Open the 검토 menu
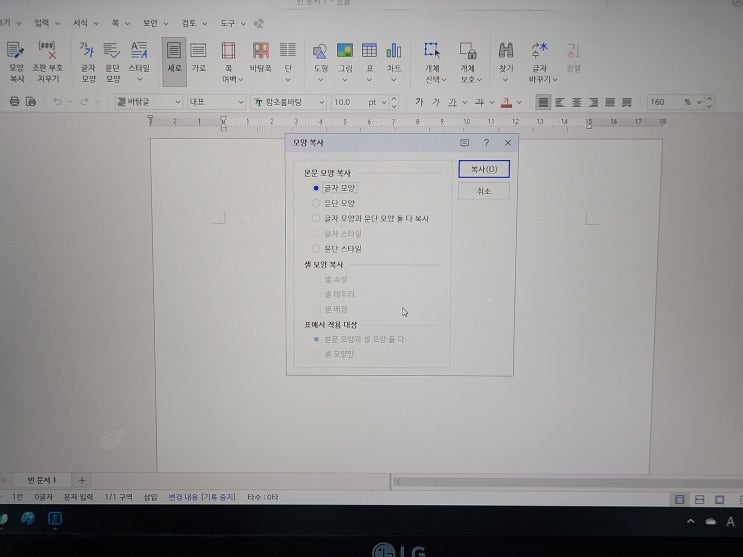The width and height of the screenshot is (743, 557). click(x=194, y=23)
